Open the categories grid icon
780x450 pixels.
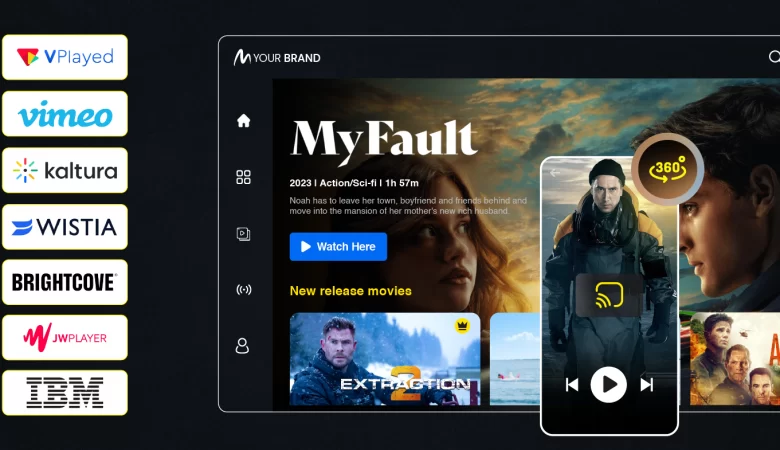tap(243, 177)
